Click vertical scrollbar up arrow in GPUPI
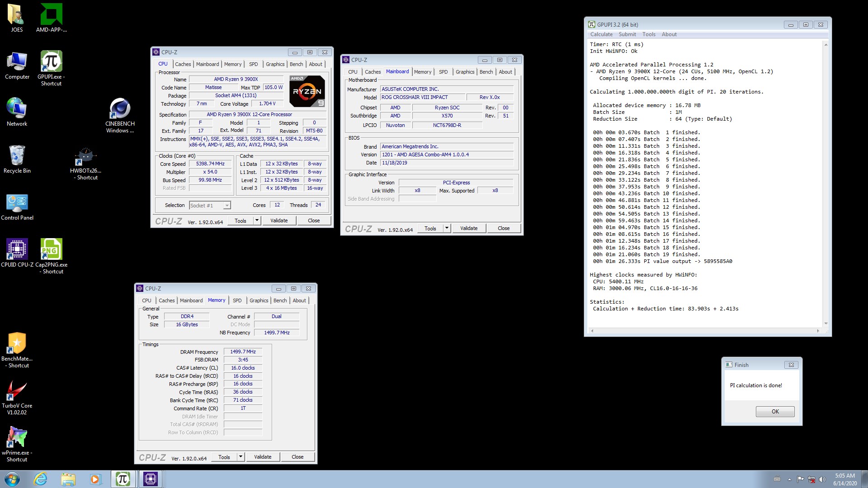 point(826,45)
